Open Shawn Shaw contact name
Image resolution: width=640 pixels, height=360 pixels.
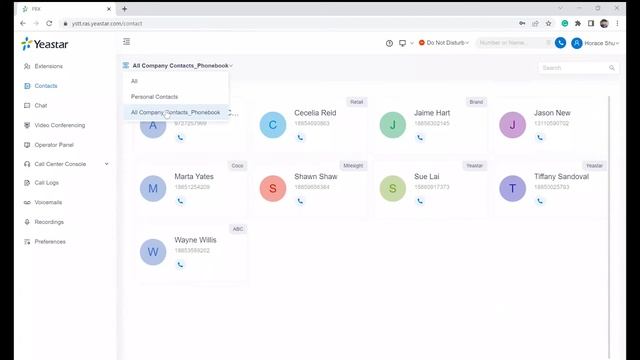(316, 176)
